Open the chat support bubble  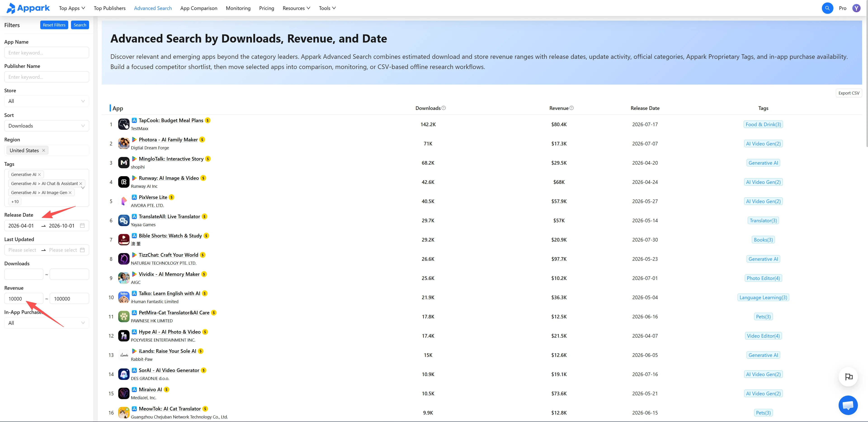click(x=848, y=405)
